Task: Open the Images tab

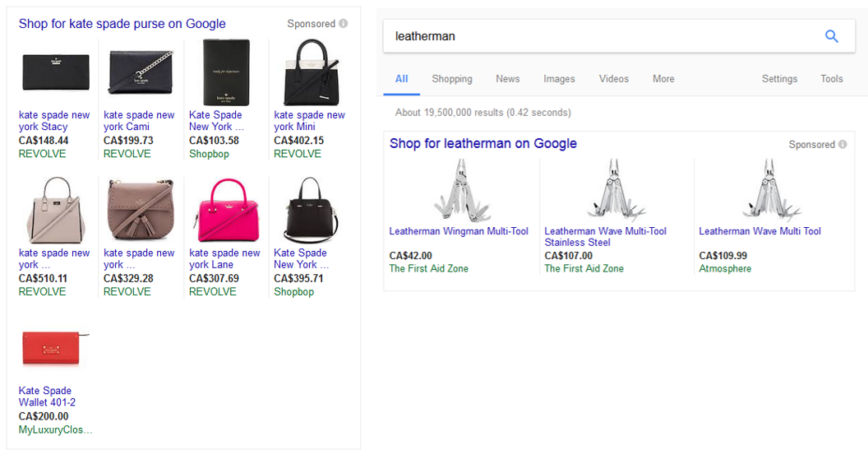Action: click(x=559, y=79)
